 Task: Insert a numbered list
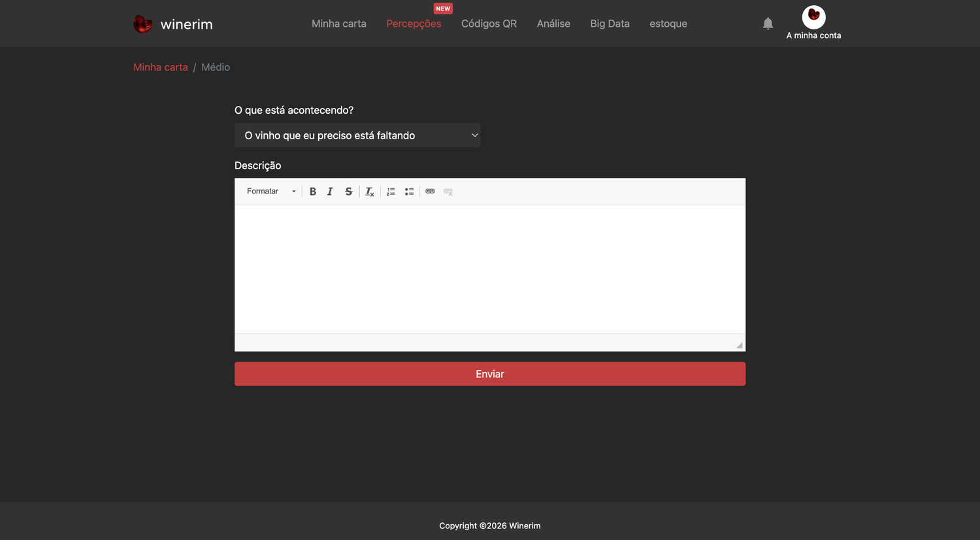tap(391, 192)
